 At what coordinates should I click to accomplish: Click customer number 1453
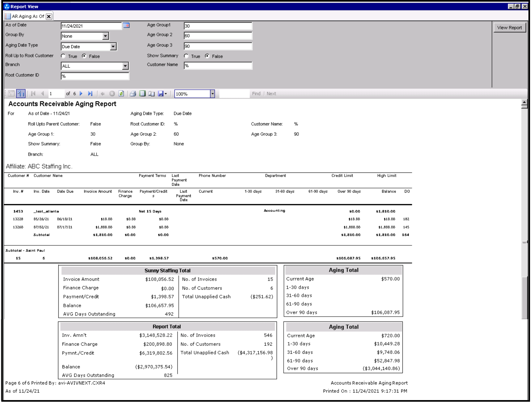click(18, 211)
